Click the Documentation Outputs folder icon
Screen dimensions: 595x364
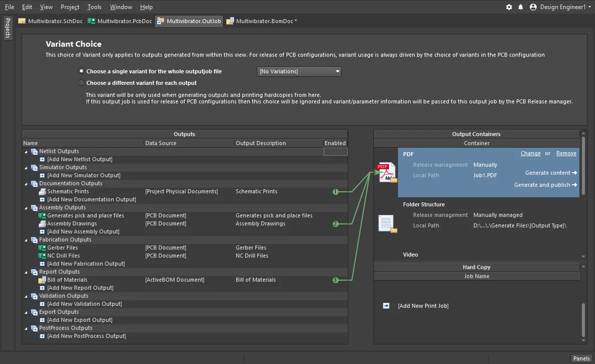pyautogui.click(x=34, y=184)
